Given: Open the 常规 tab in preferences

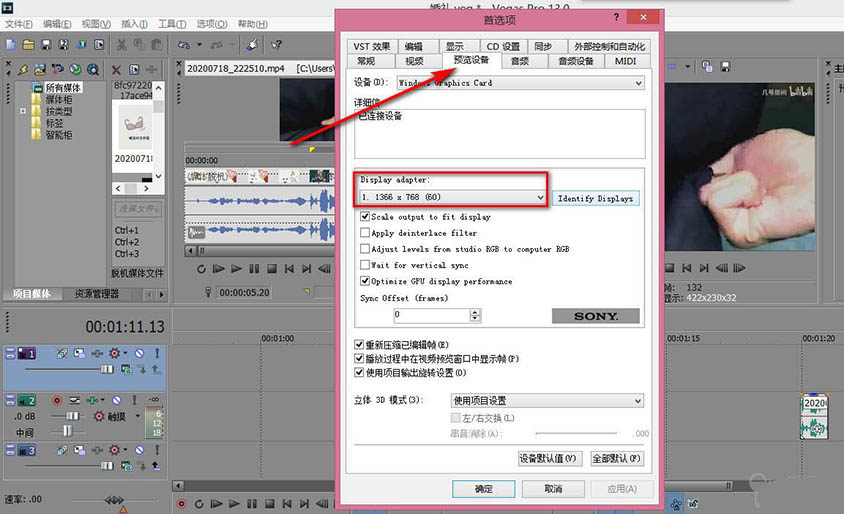Looking at the screenshot, I should tap(366, 61).
